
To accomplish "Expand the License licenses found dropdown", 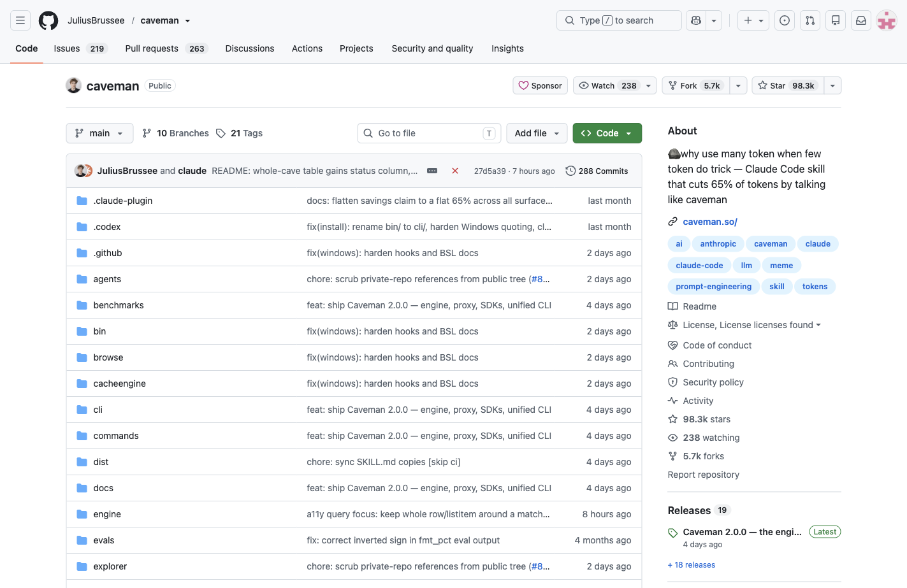I will (x=751, y=325).
